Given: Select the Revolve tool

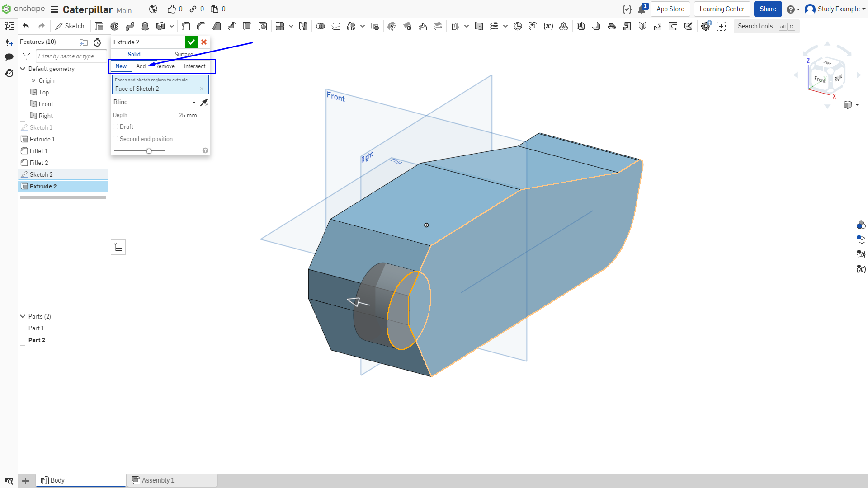Looking at the screenshot, I should (114, 26).
